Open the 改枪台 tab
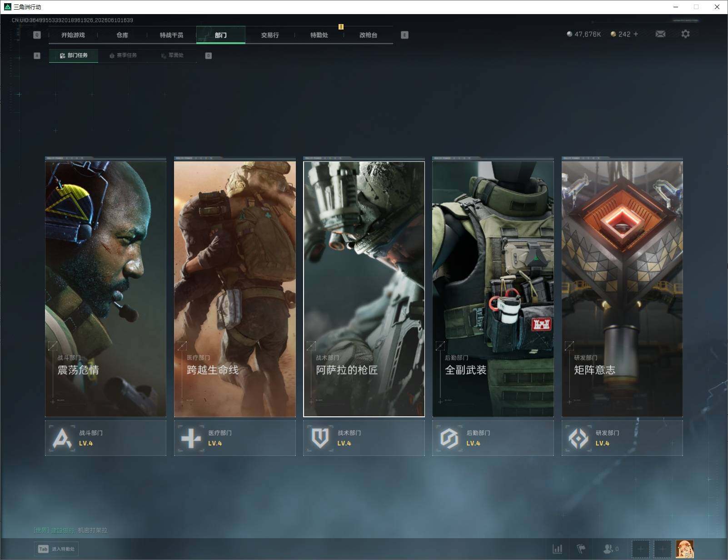This screenshot has width=728, height=560. click(368, 35)
